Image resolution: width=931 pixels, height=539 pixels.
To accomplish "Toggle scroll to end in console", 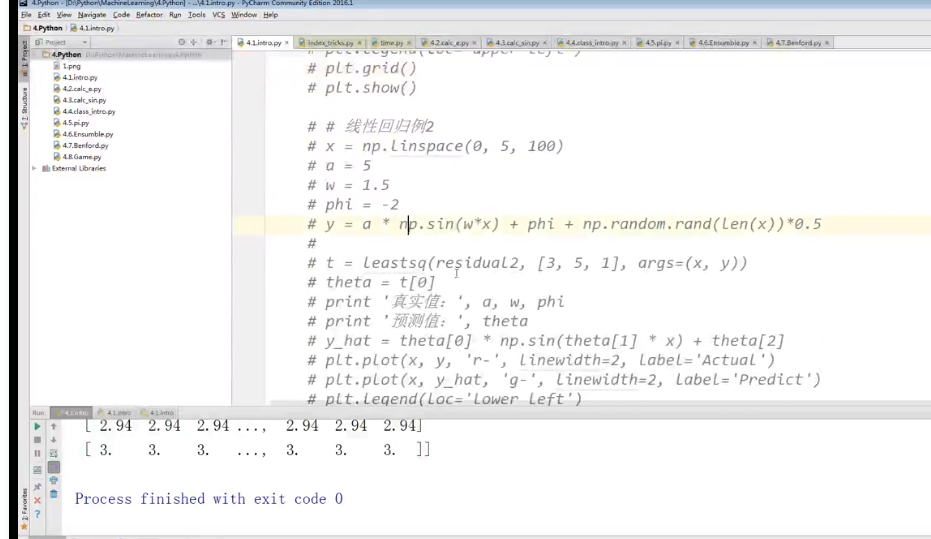I will (53, 468).
